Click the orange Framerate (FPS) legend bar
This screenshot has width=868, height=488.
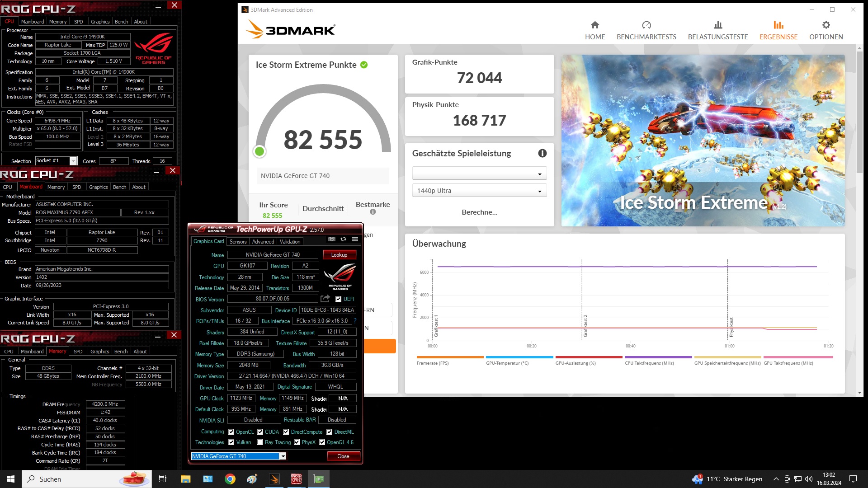450,357
